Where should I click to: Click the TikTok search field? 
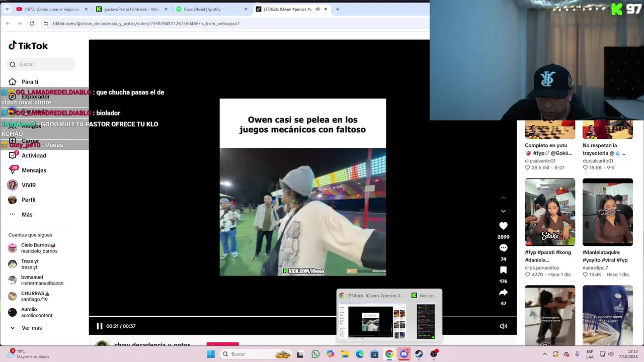pos(41,64)
